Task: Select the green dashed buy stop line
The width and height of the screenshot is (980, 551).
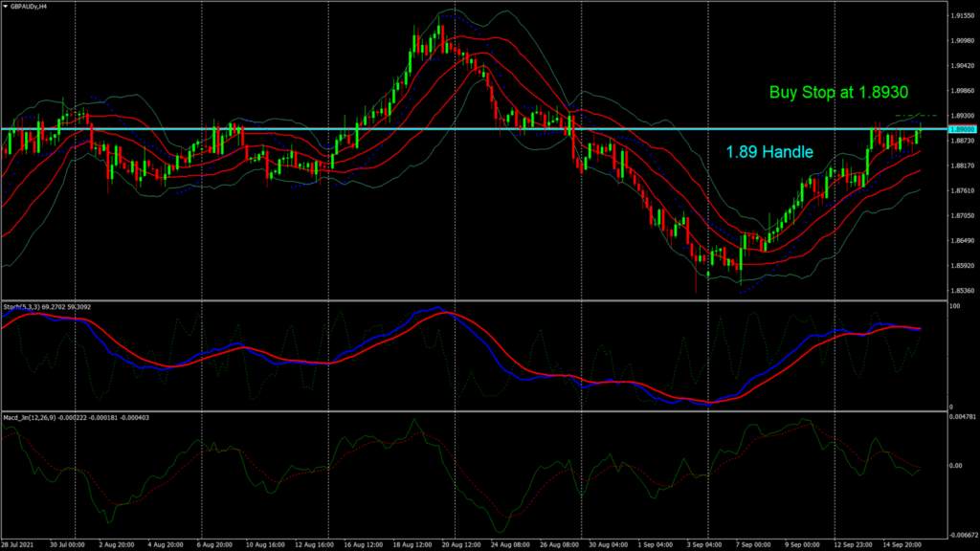Action: 916,116
